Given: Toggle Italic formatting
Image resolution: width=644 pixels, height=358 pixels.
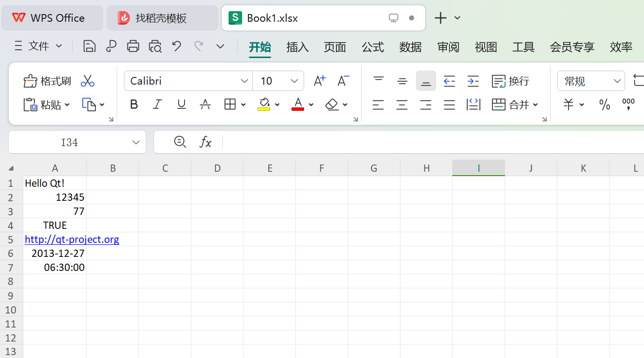Looking at the screenshot, I should (157, 104).
